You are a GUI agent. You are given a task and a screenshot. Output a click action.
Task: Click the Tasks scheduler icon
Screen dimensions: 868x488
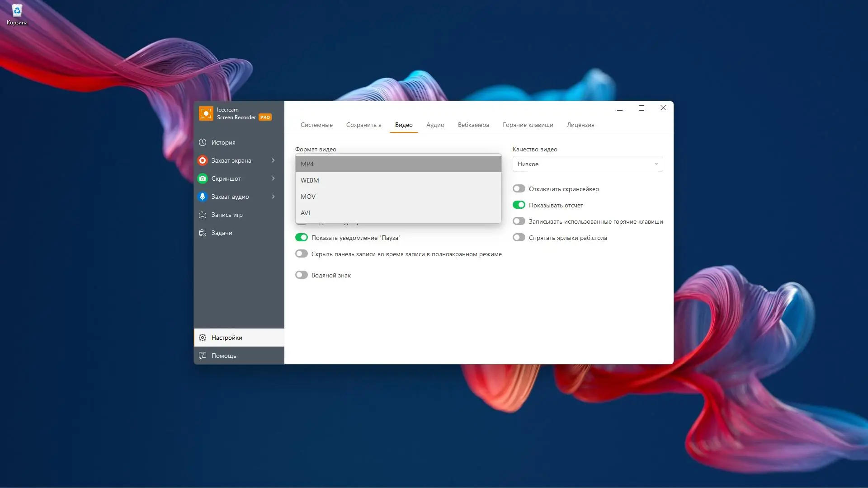coord(203,233)
